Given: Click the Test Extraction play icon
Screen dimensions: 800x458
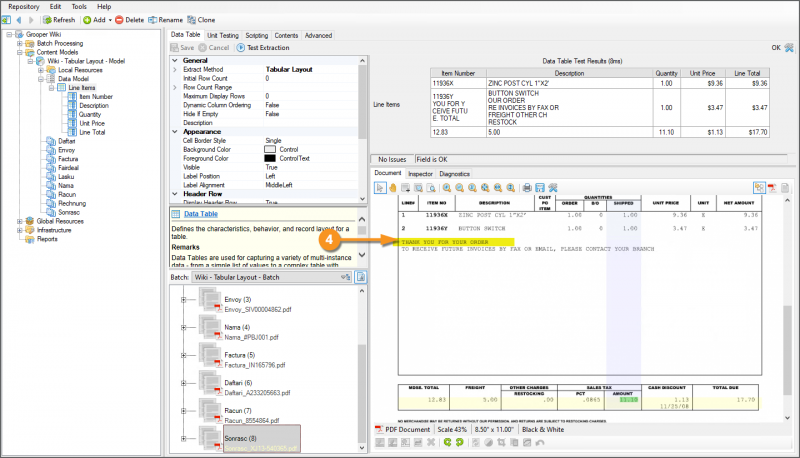Looking at the screenshot, I should click(x=241, y=48).
